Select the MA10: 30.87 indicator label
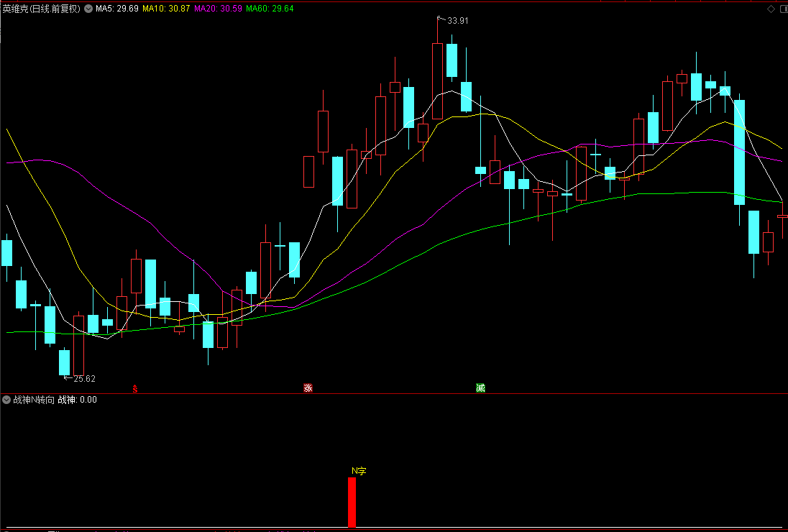Viewport: 788px width, 532px height. pyautogui.click(x=166, y=9)
